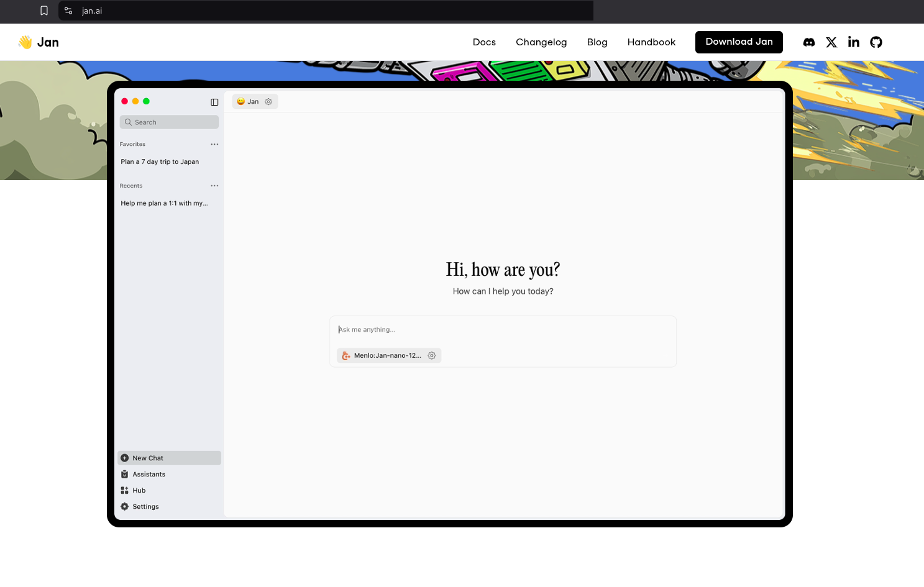Click the gear icon next to Menlo:Jan-nano model
The height and width of the screenshot is (587, 924).
pyautogui.click(x=431, y=356)
